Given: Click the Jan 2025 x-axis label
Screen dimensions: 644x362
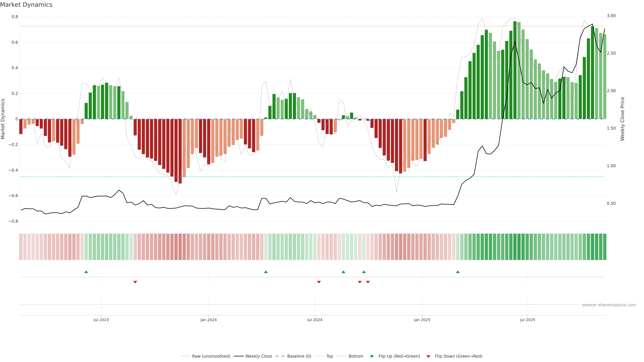Looking at the screenshot, I should [422, 320].
